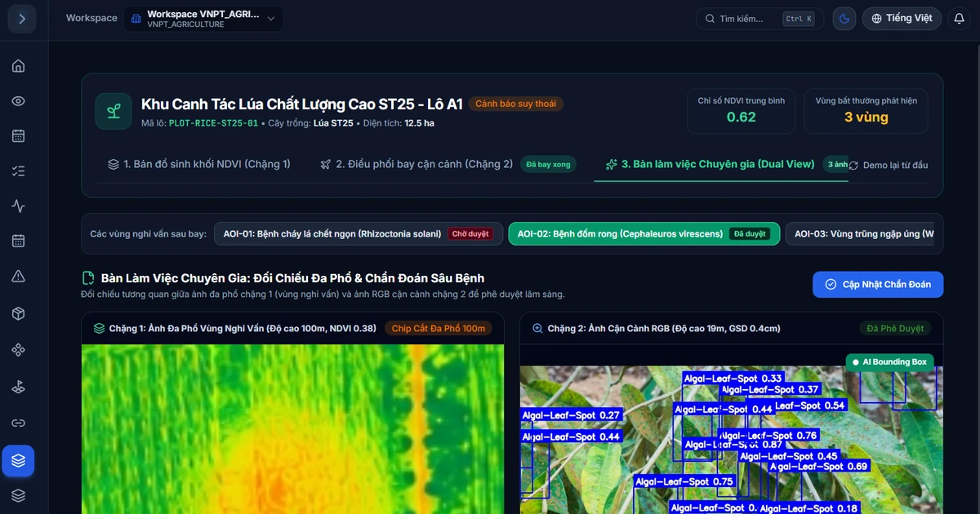Click the layers icon on the NDVI tab
980x514 pixels.
coord(114,165)
